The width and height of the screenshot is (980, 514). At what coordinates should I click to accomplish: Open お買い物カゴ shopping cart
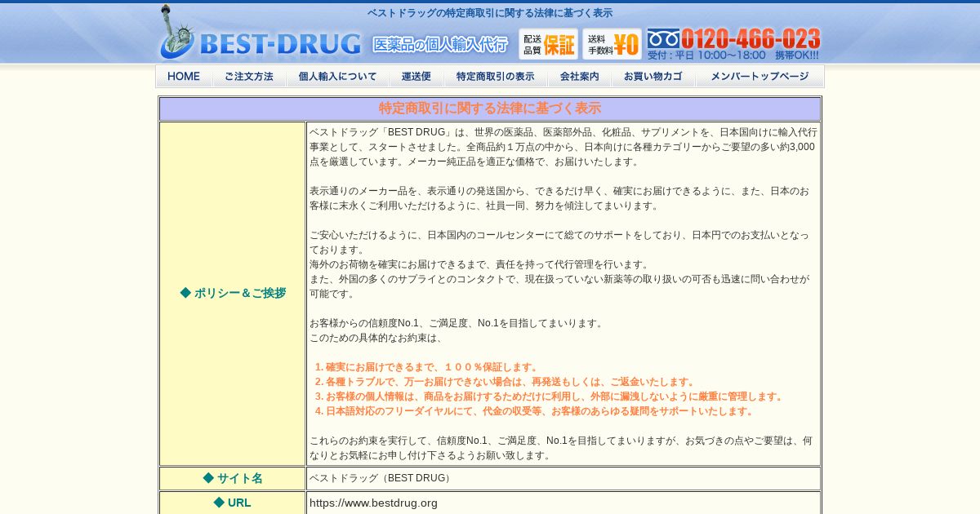click(x=653, y=77)
